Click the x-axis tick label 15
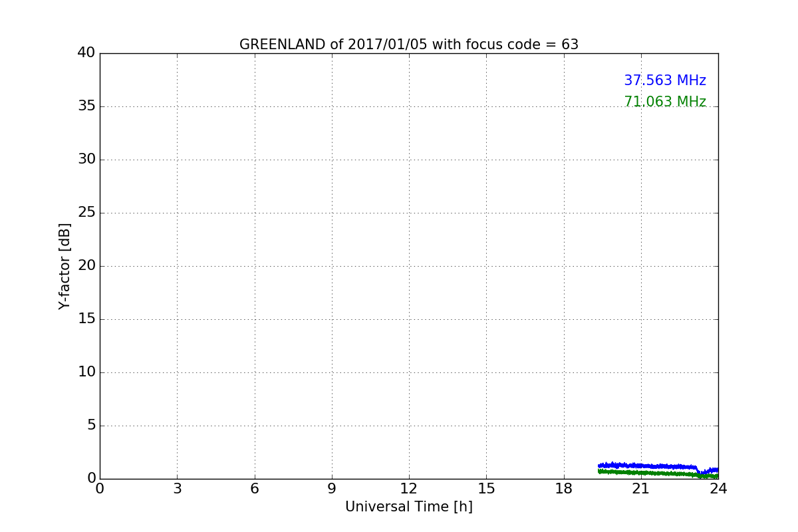 pos(486,489)
